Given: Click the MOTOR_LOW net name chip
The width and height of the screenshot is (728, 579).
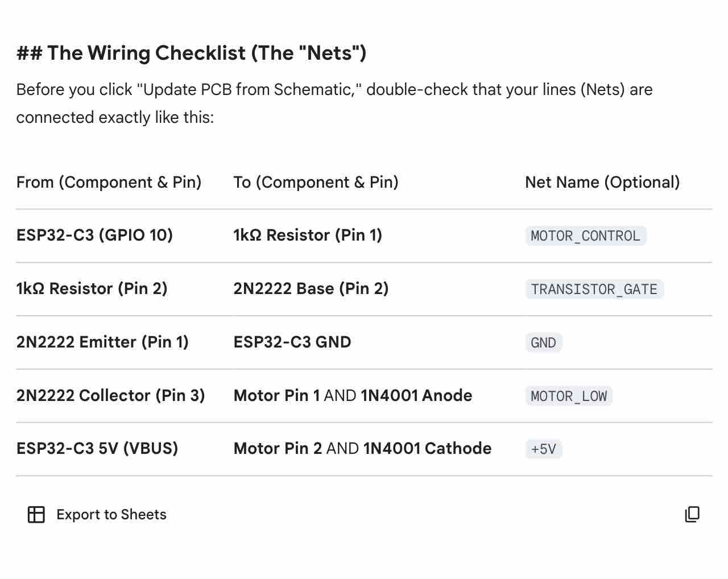Looking at the screenshot, I should coord(569,396).
